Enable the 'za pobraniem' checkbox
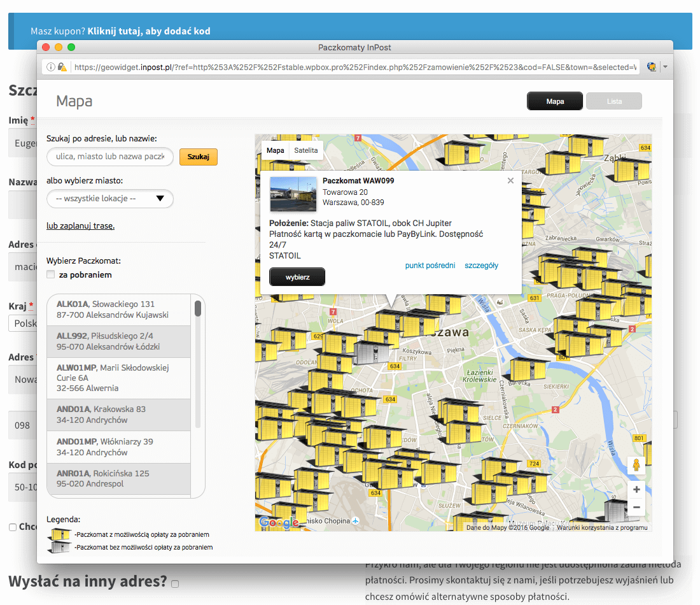The image size is (700, 605). tap(51, 275)
